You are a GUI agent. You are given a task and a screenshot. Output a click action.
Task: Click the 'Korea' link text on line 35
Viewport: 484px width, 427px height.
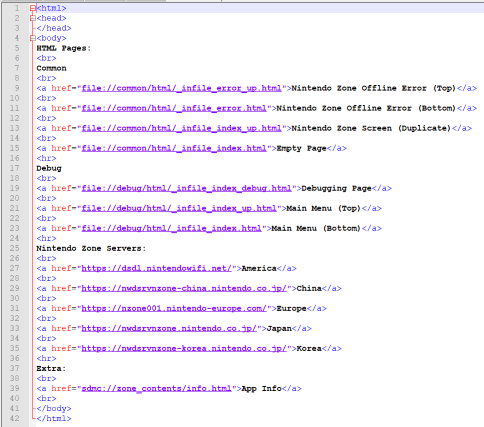click(x=309, y=348)
